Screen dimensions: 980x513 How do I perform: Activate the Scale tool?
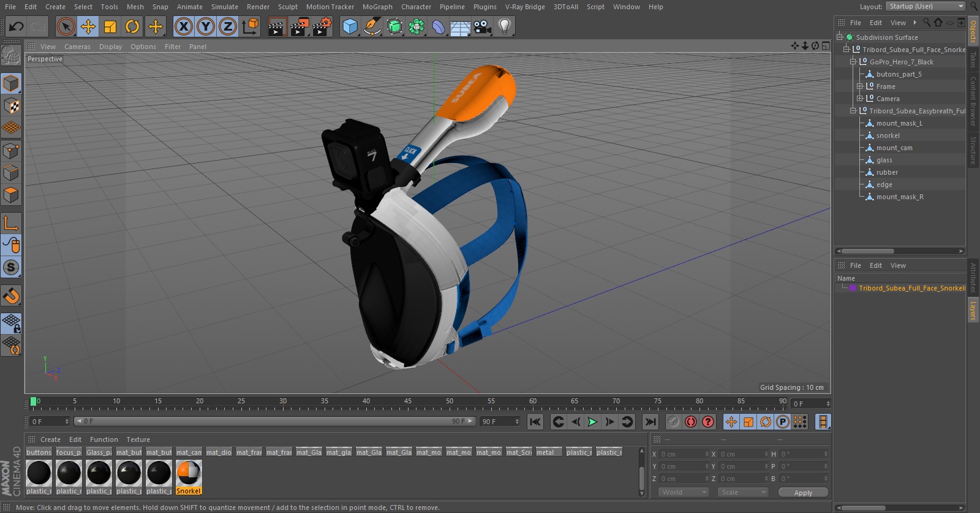coord(110,26)
